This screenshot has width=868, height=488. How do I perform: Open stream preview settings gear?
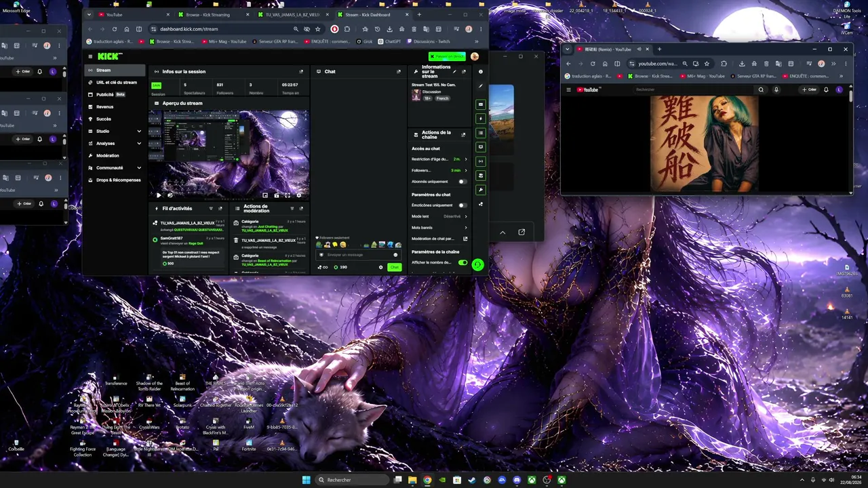[299, 195]
